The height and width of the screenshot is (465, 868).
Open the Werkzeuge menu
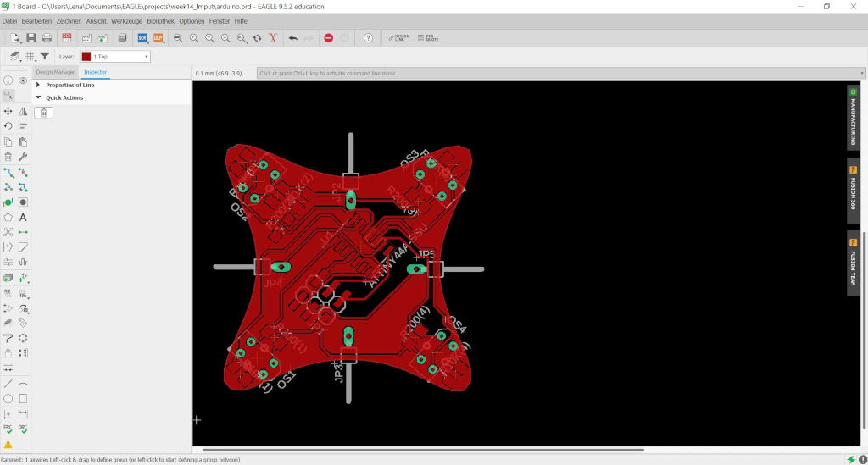click(x=127, y=21)
